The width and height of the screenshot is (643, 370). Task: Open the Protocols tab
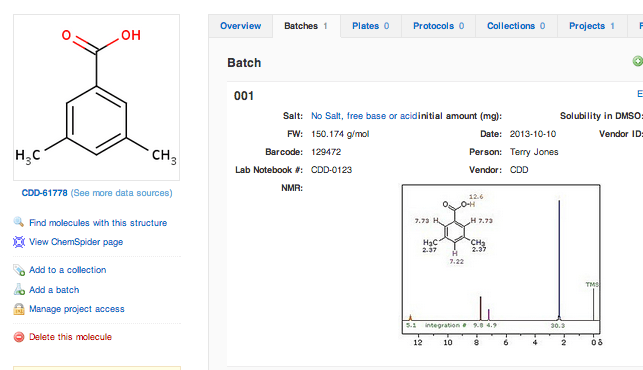(438, 26)
